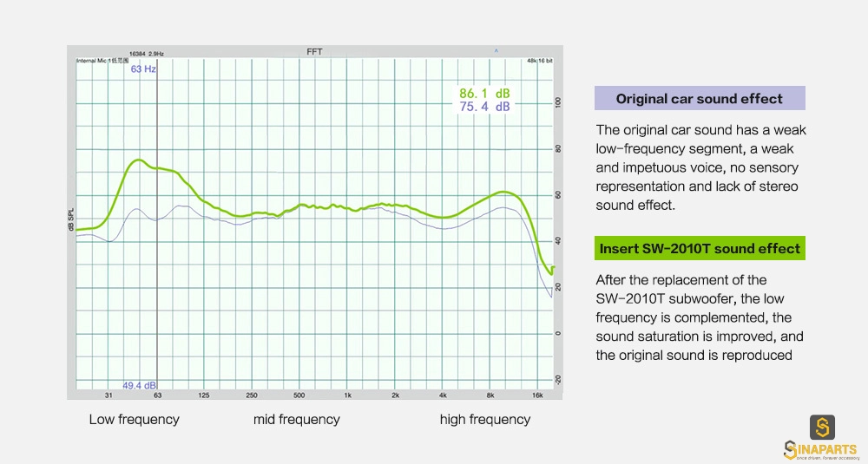The height and width of the screenshot is (464, 868).
Task: Click the -20 dB scale value
Action: (x=558, y=380)
